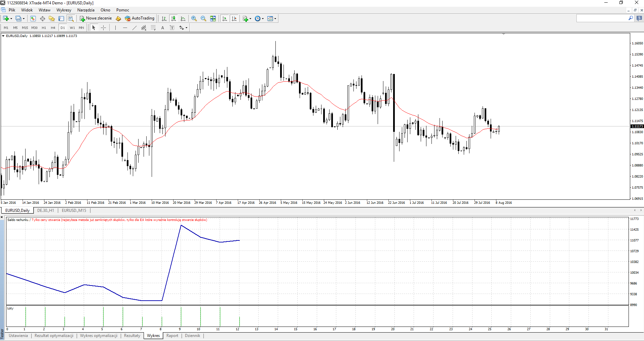The width and height of the screenshot is (644, 341).
Task: Select the crosshair cursor tool
Action: click(x=104, y=28)
